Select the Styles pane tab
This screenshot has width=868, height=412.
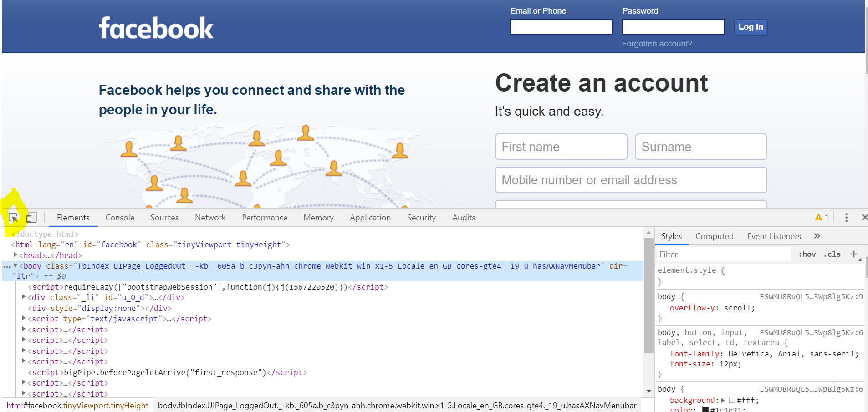click(671, 236)
